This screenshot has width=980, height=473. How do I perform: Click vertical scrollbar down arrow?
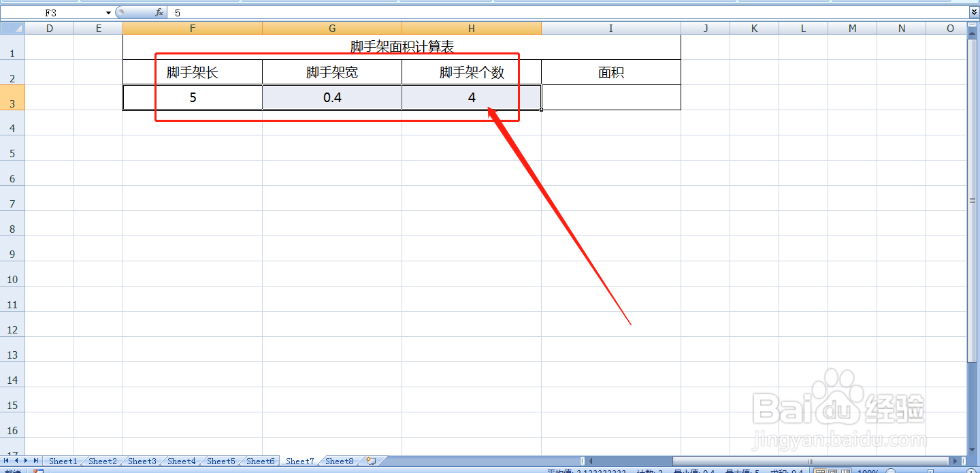(973, 450)
